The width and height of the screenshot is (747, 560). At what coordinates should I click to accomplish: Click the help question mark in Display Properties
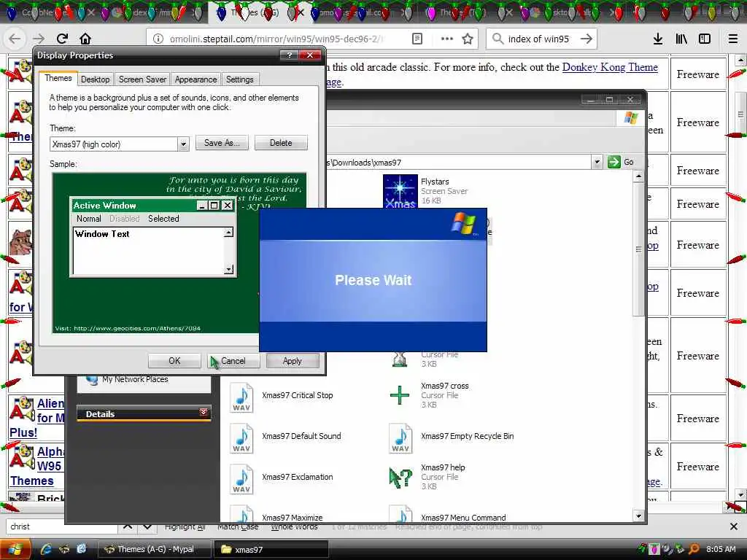click(x=289, y=55)
